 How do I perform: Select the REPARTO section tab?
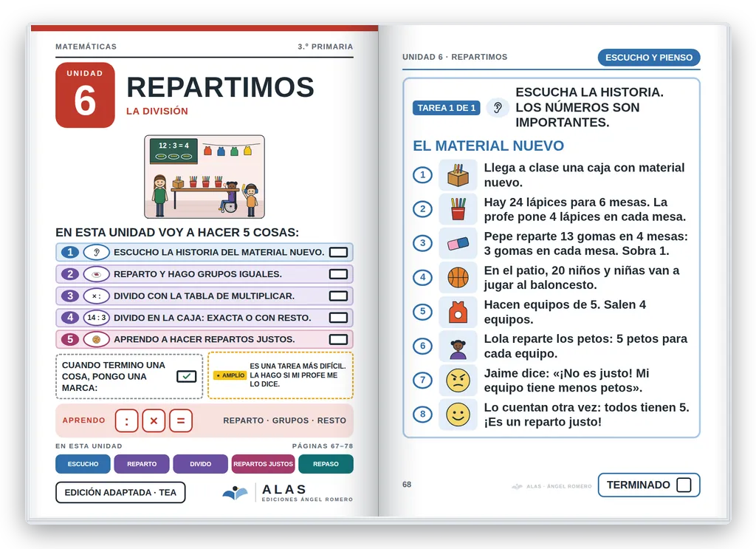[142, 464]
